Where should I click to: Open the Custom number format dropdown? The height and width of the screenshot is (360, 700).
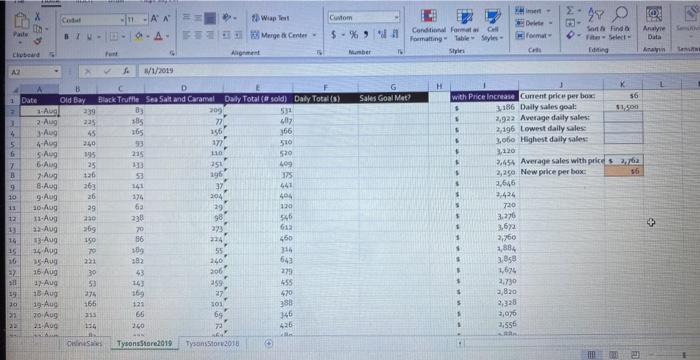(x=396, y=18)
